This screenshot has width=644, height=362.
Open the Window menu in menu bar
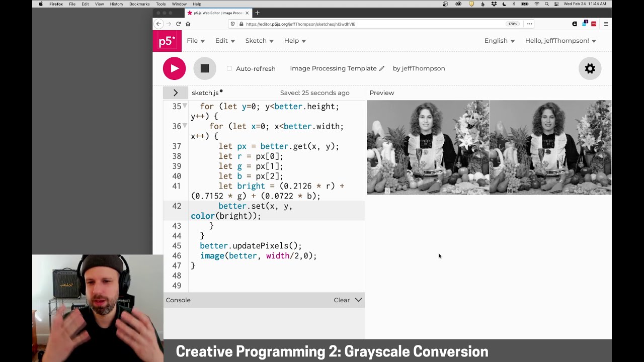tap(179, 4)
